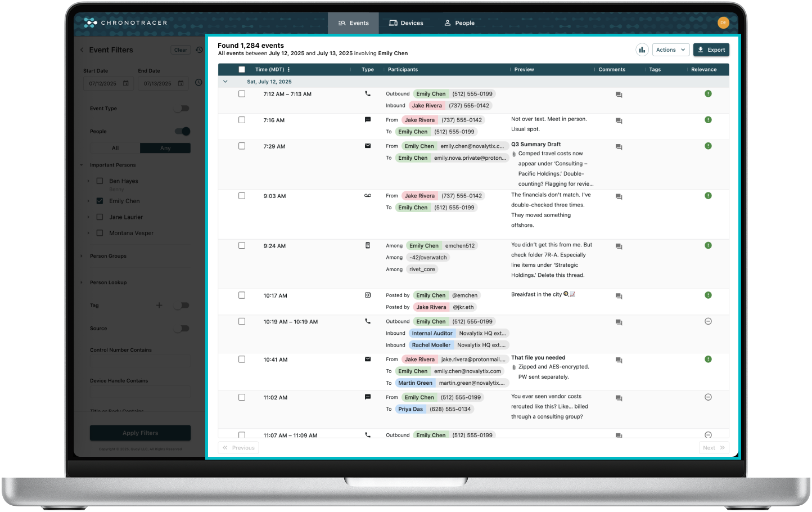Viewport: 812px width, 512px height.
Task: Enable the Source filter switch
Action: click(x=182, y=329)
